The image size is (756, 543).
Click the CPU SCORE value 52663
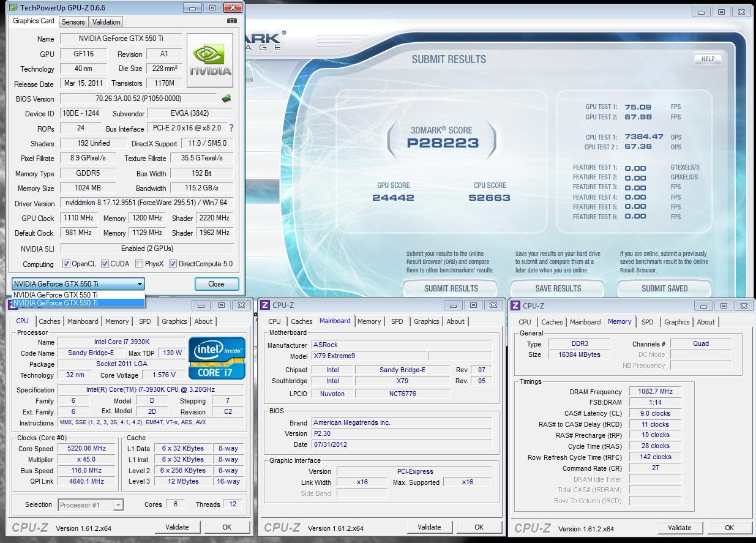pyautogui.click(x=489, y=198)
